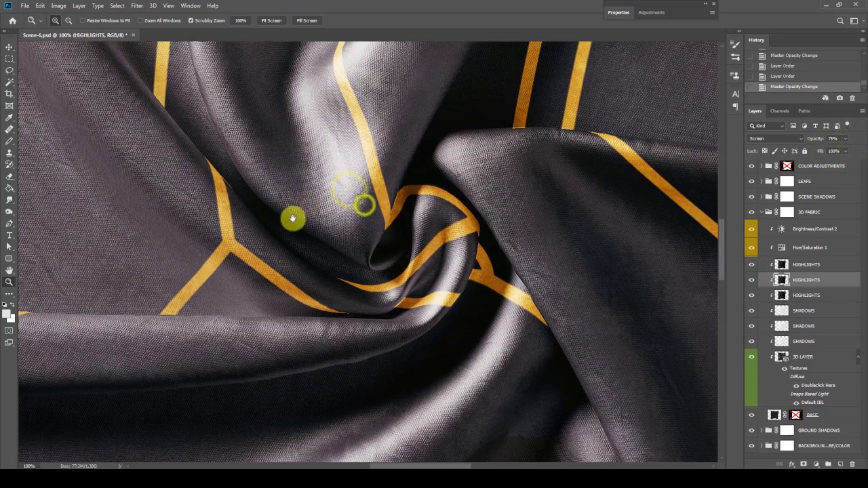Open the Filter menu
Viewport: 868px width, 488px height.
(137, 5)
